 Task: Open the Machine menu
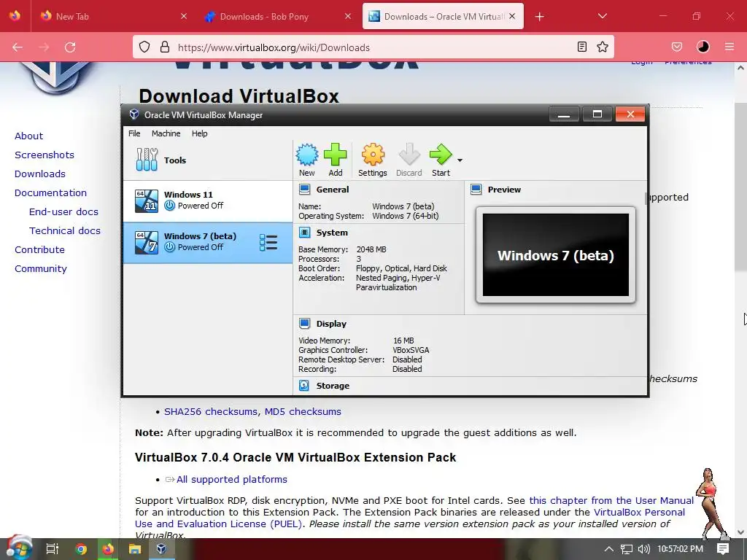point(166,133)
